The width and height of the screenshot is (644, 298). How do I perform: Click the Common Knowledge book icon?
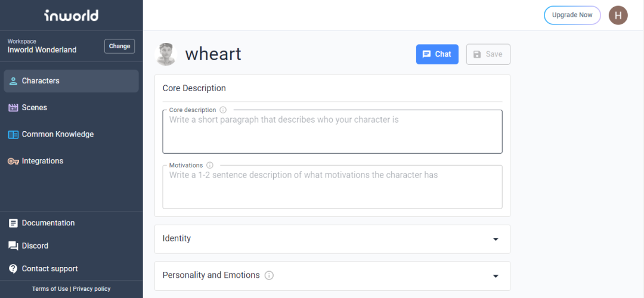tap(13, 135)
